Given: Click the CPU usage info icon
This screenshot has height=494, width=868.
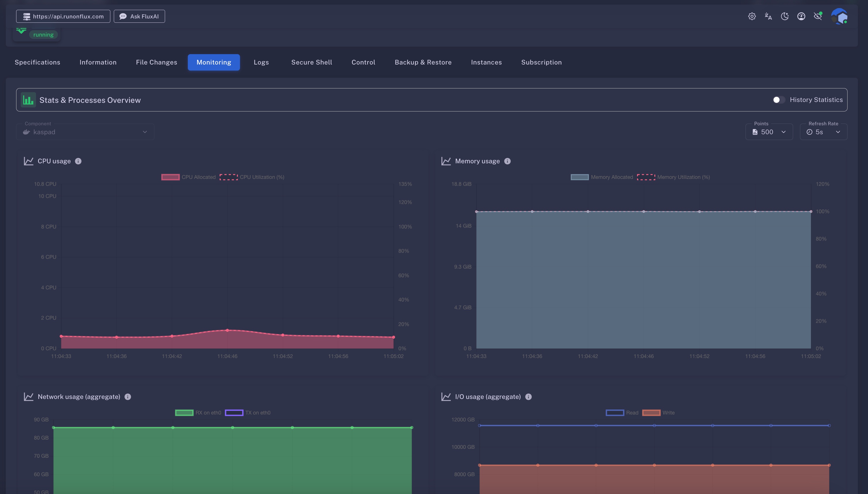Looking at the screenshot, I should coord(78,161).
